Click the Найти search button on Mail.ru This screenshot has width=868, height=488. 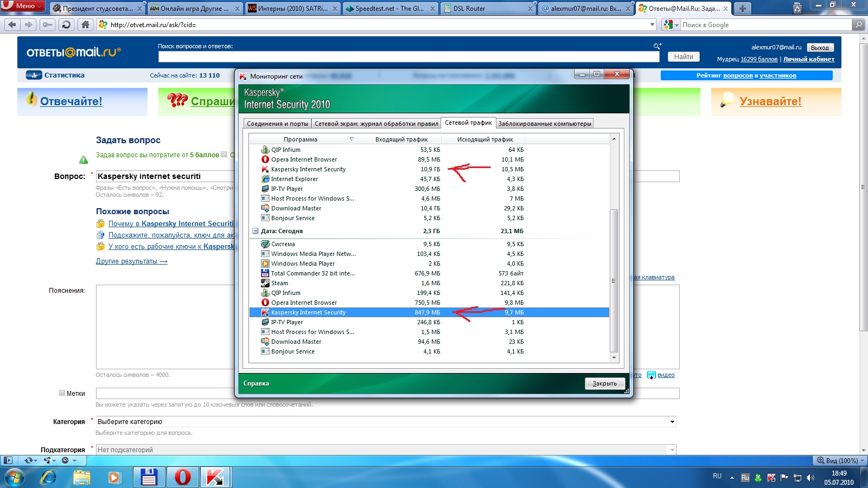(x=684, y=56)
